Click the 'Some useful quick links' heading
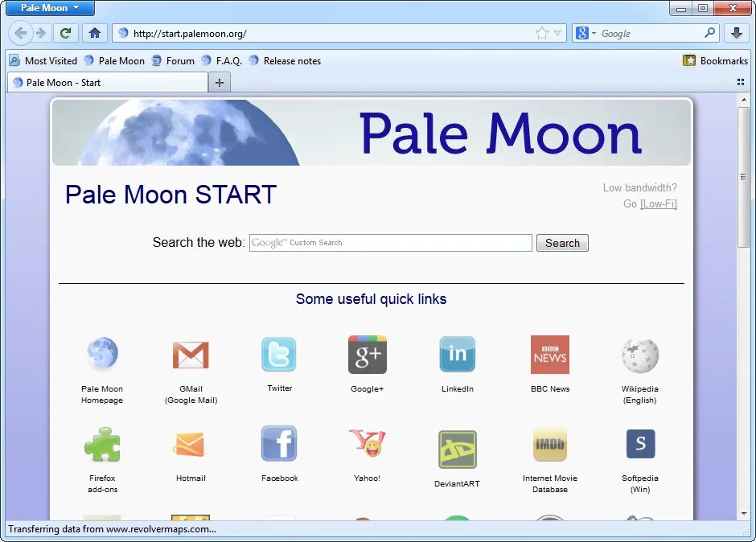Image resolution: width=756 pixels, height=542 pixels. pos(372,299)
